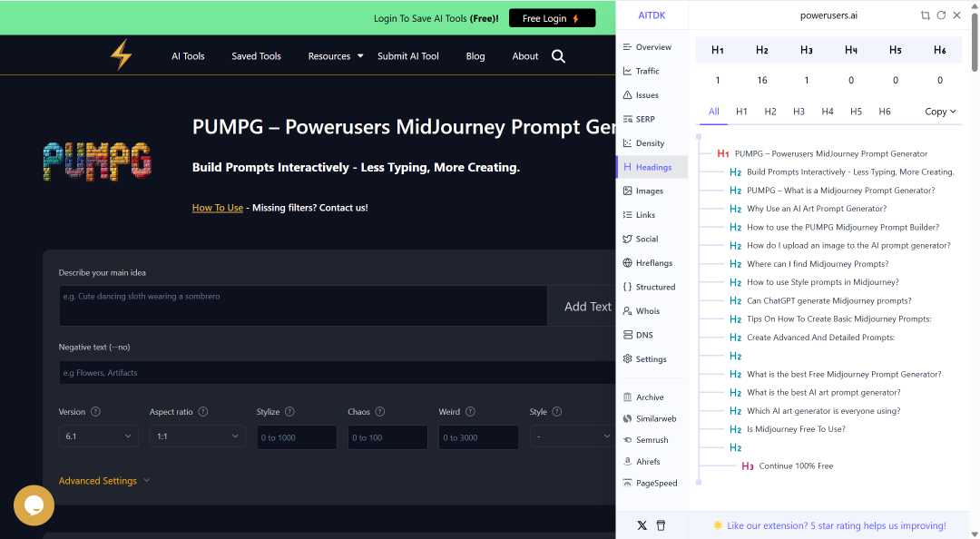Click the trash icon in extension footer
The height and width of the screenshot is (539, 980).
click(661, 525)
